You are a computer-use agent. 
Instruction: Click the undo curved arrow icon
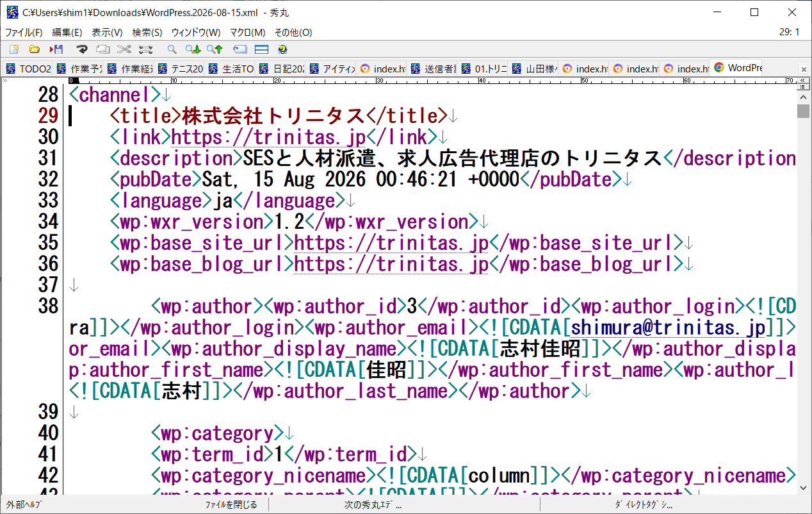point(82,49)
